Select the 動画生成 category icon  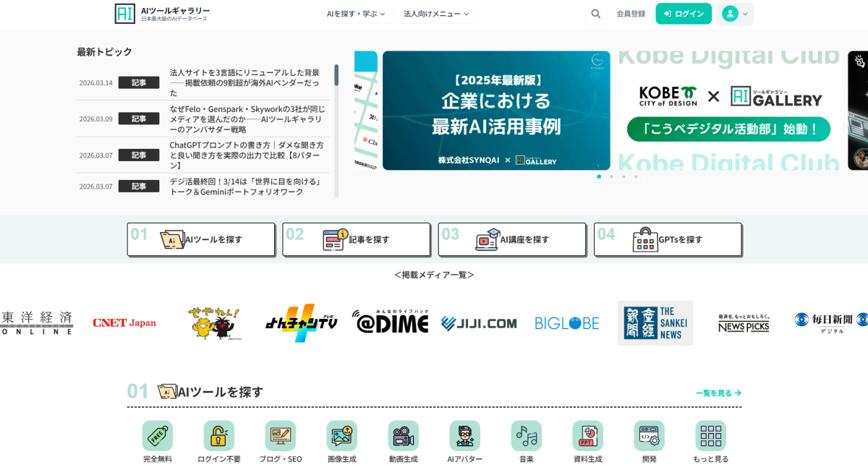[404, 436]
